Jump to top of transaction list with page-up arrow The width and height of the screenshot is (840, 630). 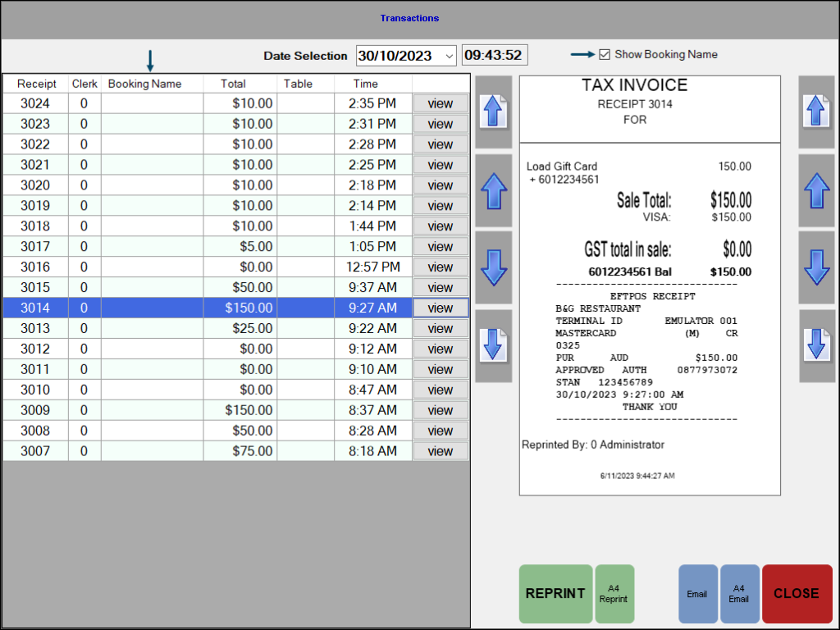[x=493, y=112]
